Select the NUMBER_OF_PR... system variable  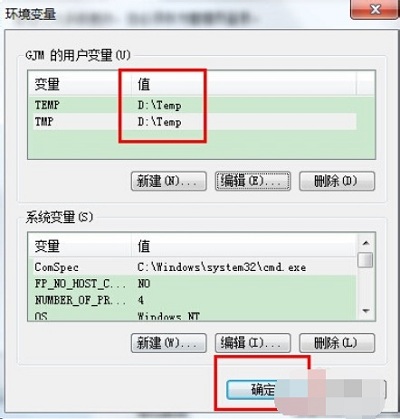[x=192, y=300]
